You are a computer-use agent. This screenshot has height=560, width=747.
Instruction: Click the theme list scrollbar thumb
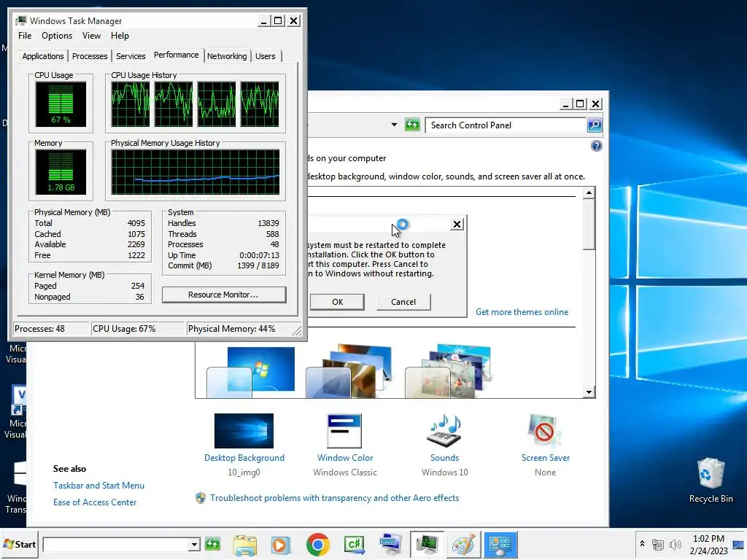pos(589,225)
